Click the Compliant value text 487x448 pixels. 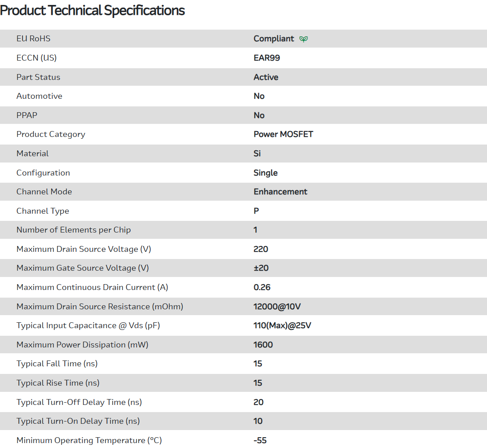click(x=274, y=39)
